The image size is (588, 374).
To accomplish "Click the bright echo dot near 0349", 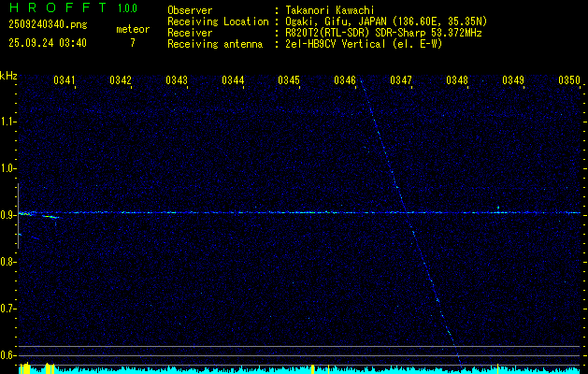I will tap(498, 208).
